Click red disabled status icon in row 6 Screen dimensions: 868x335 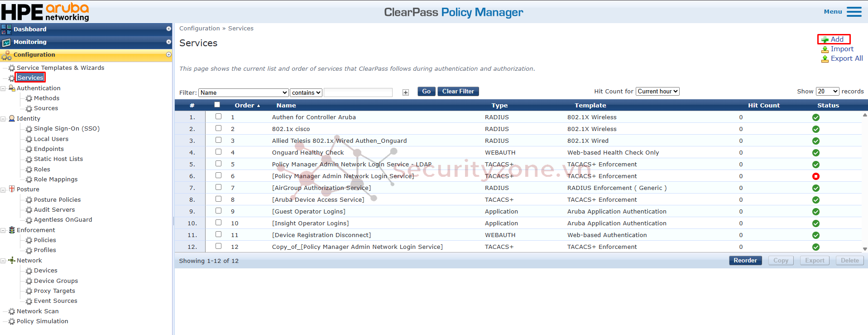click(x=815, y=176)
